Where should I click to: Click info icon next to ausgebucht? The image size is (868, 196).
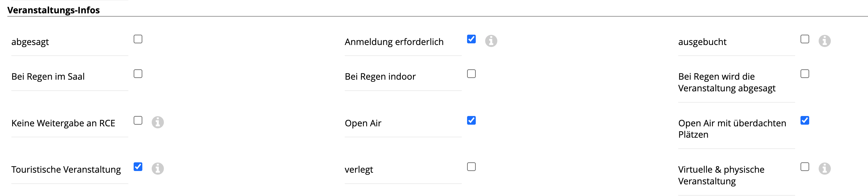(x=824, y=41)
